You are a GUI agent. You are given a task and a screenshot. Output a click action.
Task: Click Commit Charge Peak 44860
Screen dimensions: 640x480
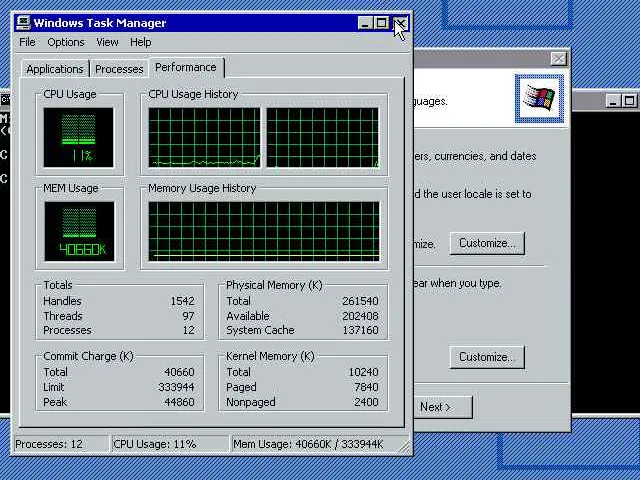coord(180,402)
